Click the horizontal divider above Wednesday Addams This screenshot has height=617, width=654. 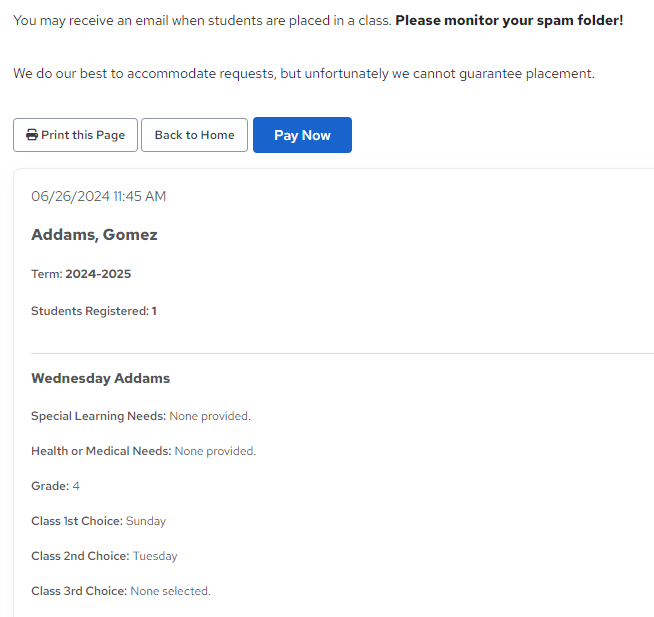pos(342,353)
